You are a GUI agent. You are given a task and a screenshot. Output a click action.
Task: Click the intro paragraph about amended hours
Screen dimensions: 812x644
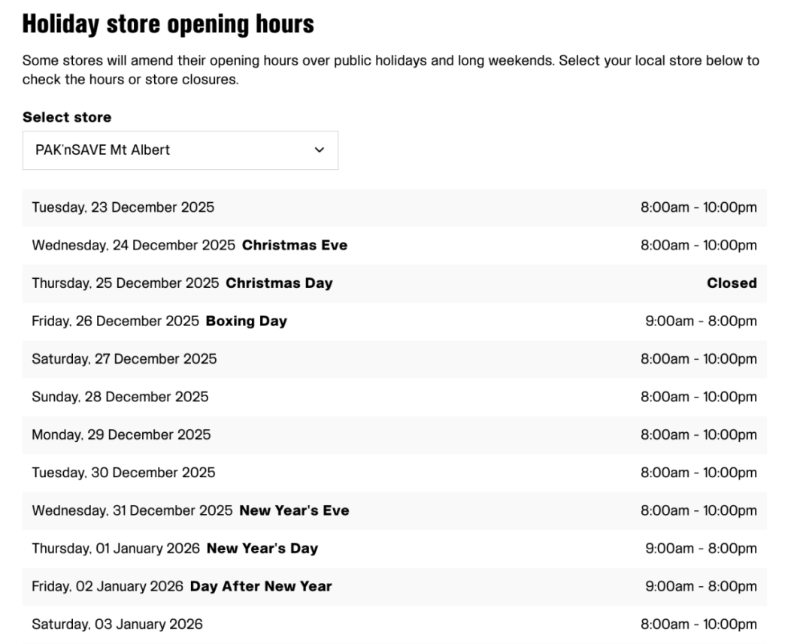click(x=390, y=70)
